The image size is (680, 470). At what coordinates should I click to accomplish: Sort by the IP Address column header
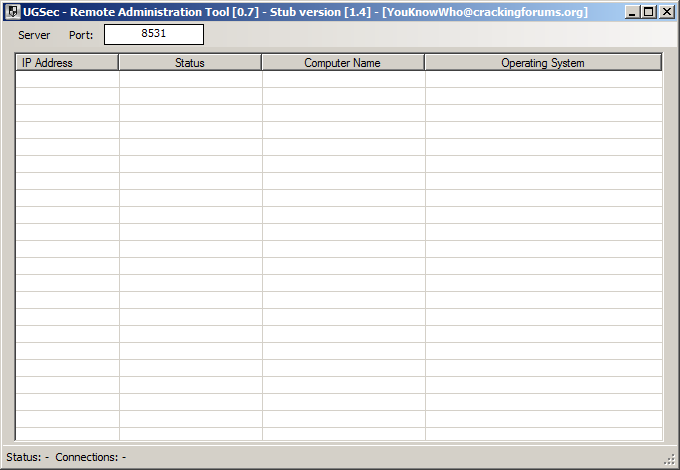(x=67, y=63)
